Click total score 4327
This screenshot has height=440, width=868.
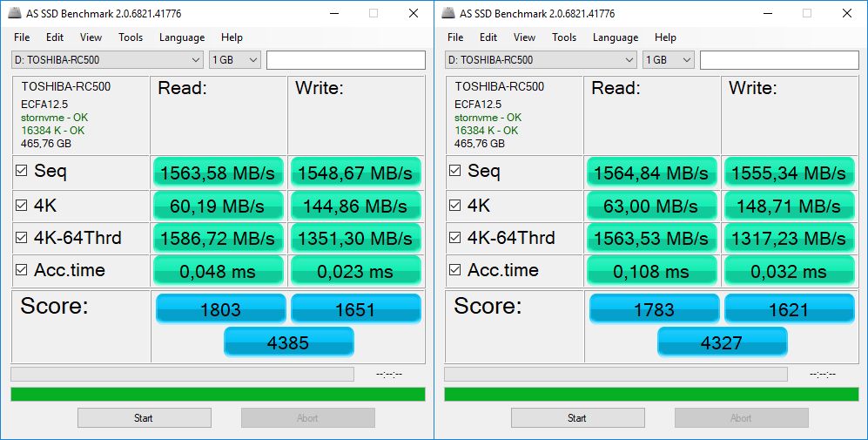tap(722, 342)
